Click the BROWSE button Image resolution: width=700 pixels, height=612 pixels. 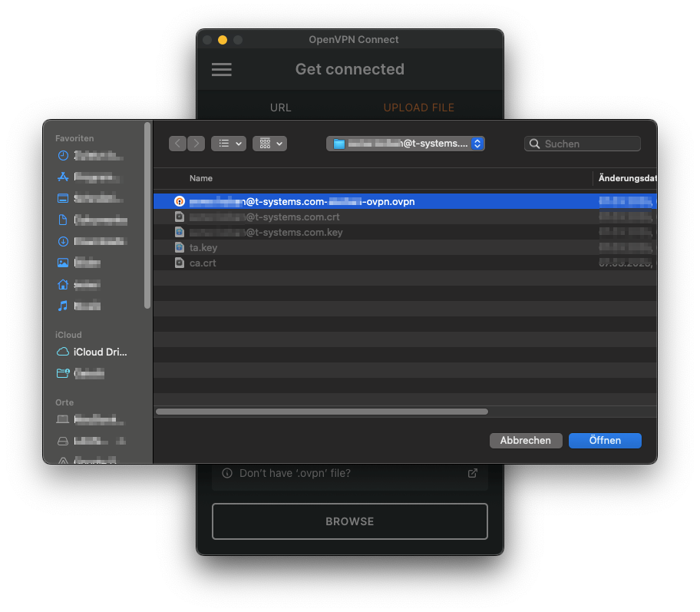[350, 521]
